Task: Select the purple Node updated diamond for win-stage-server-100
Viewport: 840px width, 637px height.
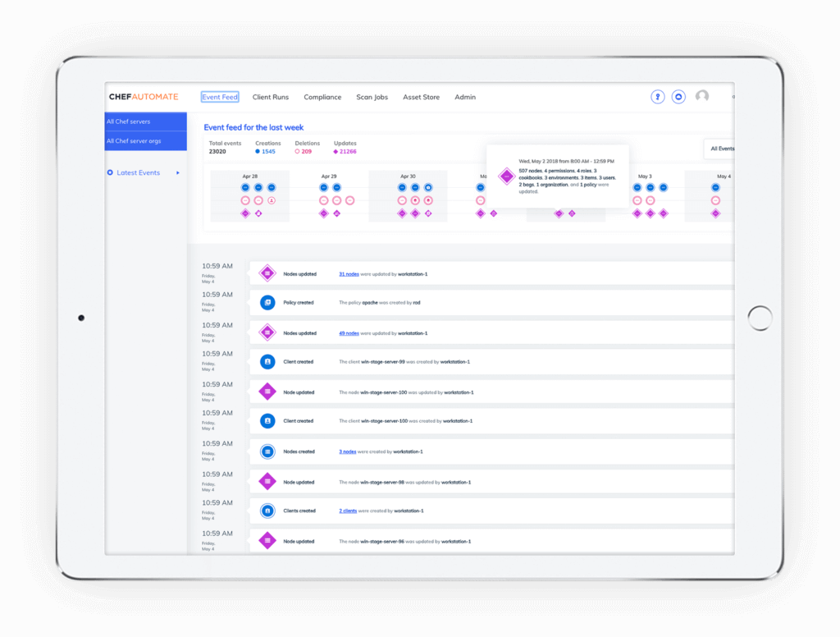Action: pyautogui.click(x=267, y=391)
